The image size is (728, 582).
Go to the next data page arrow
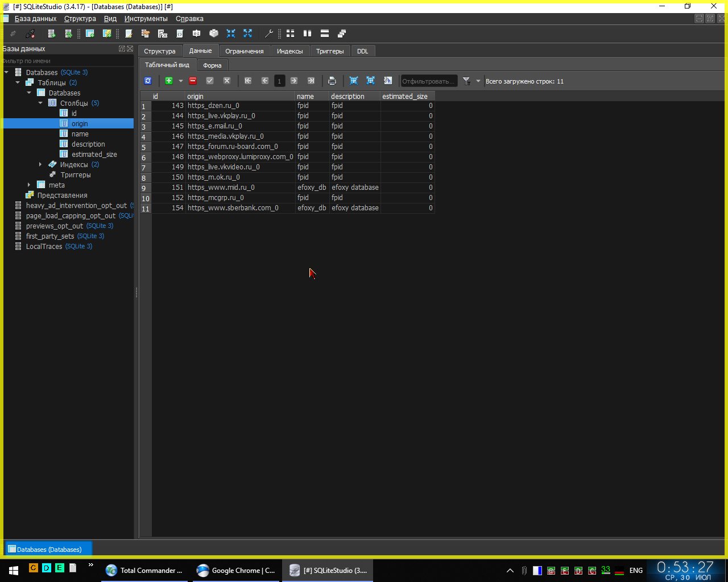click(294, 81)
